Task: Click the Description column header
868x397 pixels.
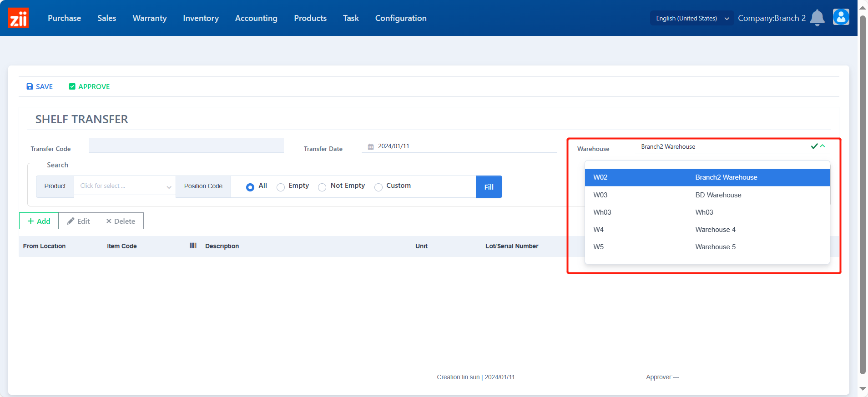Action: [222, 246]
